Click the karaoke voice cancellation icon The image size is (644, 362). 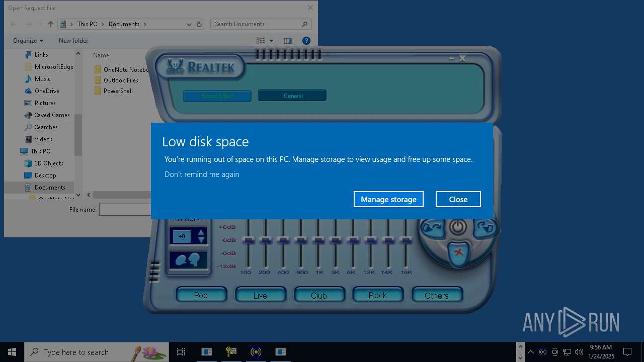pos(188,260)
